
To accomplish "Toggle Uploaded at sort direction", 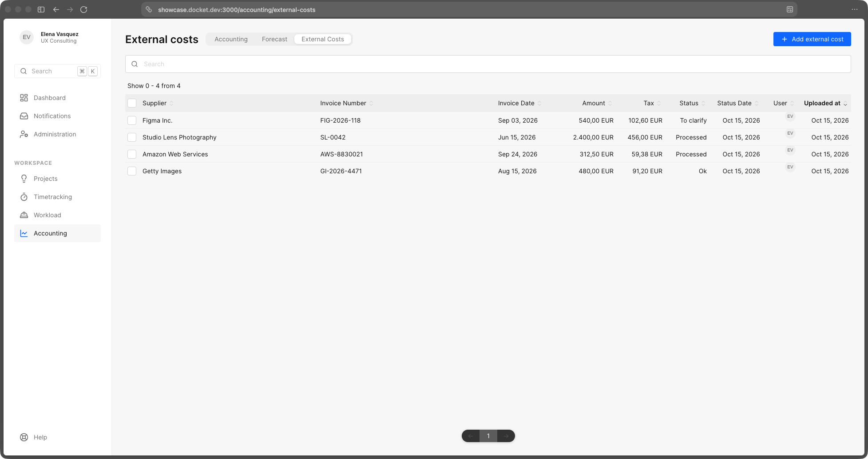I will point(826,103).
